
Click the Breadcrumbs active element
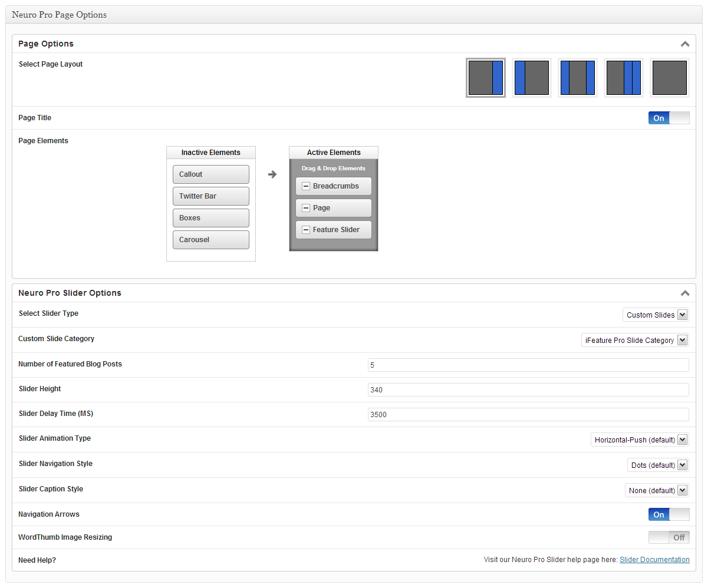334,186
